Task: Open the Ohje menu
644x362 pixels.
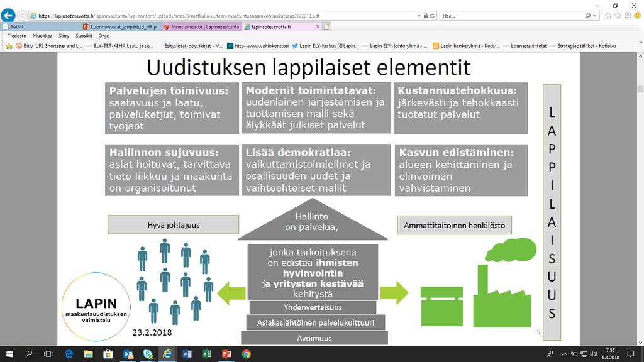Action: [x=104, y=36]
